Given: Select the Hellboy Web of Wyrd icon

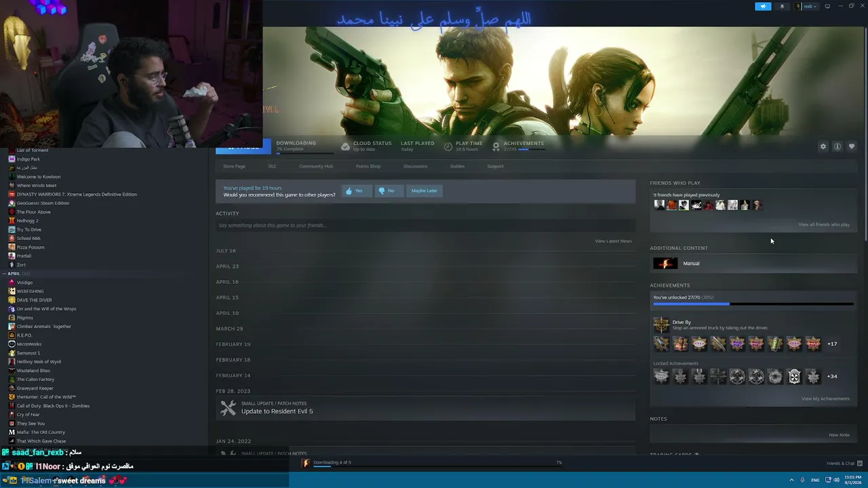Looking at the screenshot, I should tap(12, 362).
